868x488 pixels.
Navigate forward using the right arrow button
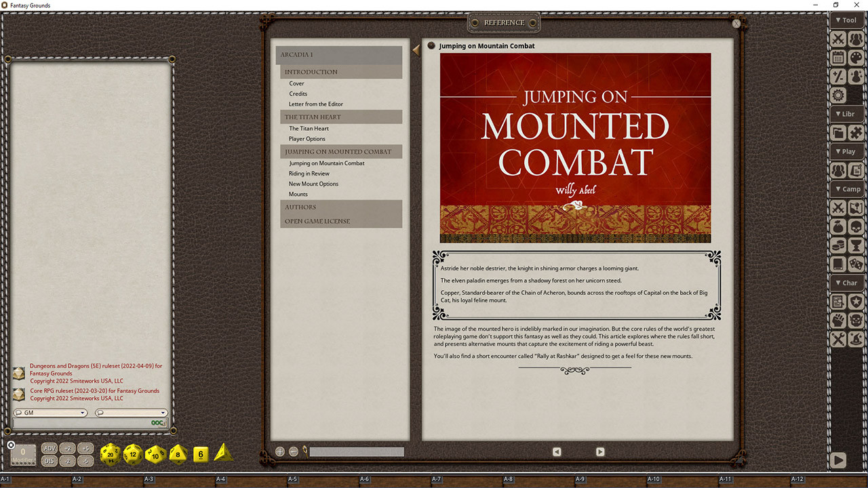tap(599, 451)
